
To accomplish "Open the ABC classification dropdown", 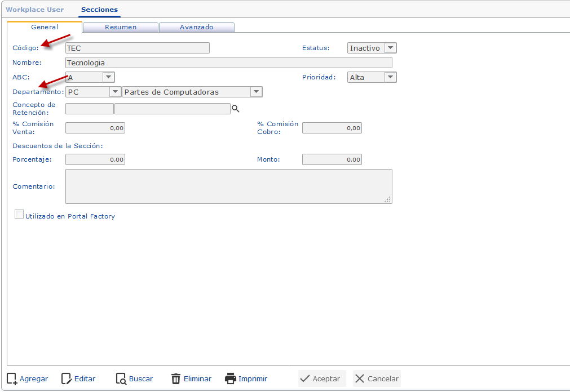I will [x=90, y=77].
